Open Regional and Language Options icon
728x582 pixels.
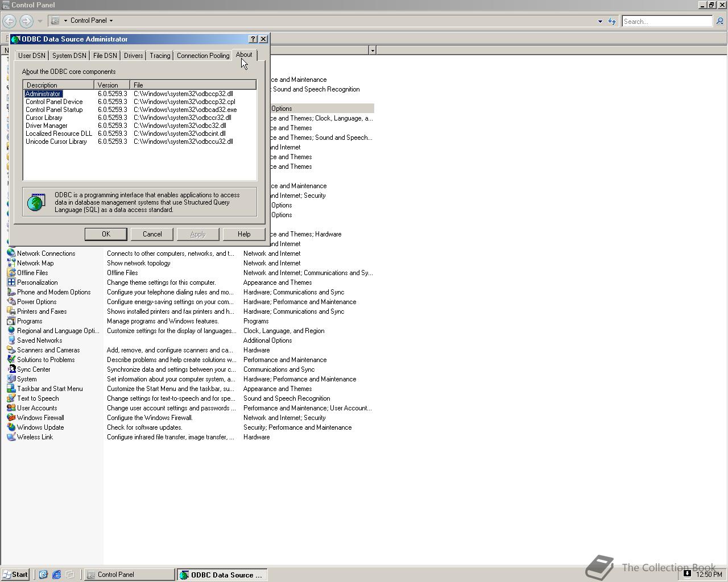click(11, 331)
